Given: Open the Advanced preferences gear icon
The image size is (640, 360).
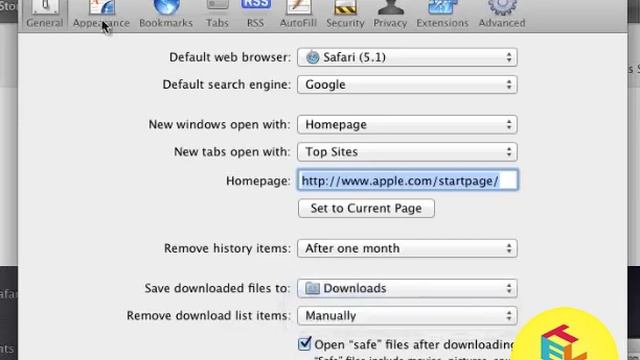Looking at the screenshot, I should [502, 7].
